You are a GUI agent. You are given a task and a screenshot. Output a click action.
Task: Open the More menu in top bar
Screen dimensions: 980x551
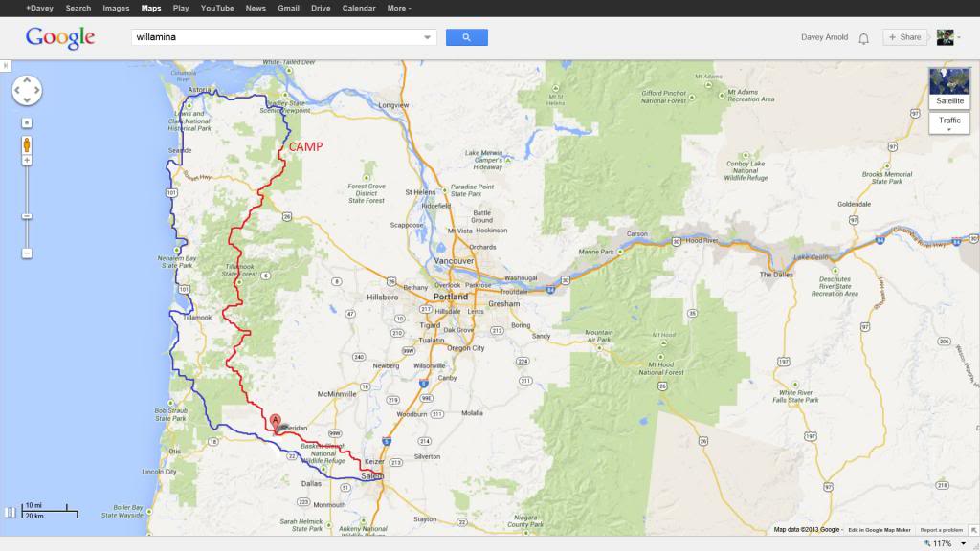[x=399, y=8]
